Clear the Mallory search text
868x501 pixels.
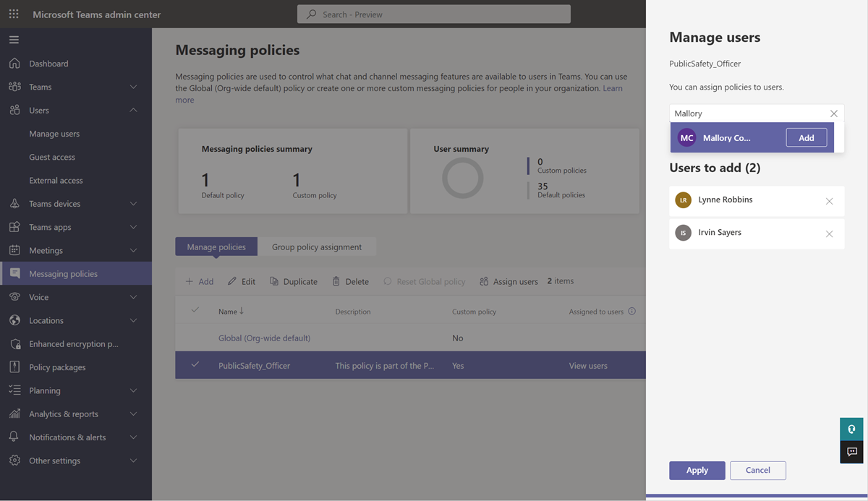pyautogui.click(x=834, y=114)
